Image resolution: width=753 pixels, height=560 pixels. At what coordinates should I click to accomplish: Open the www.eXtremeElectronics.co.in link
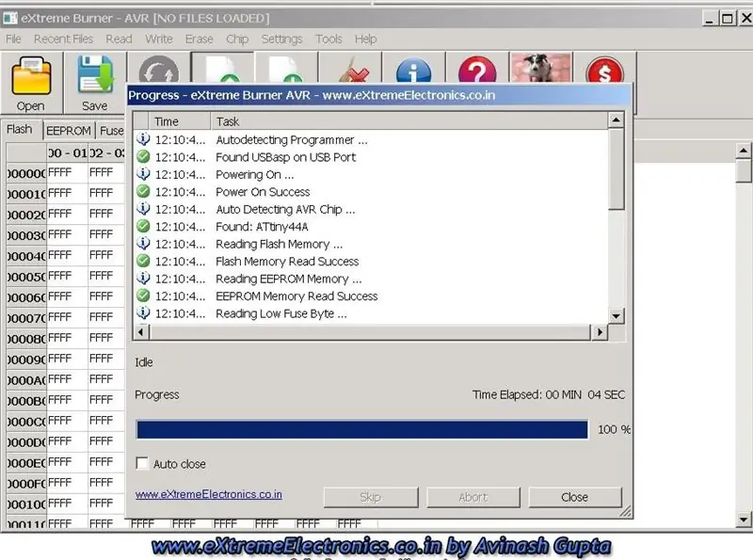click(208, 494)
